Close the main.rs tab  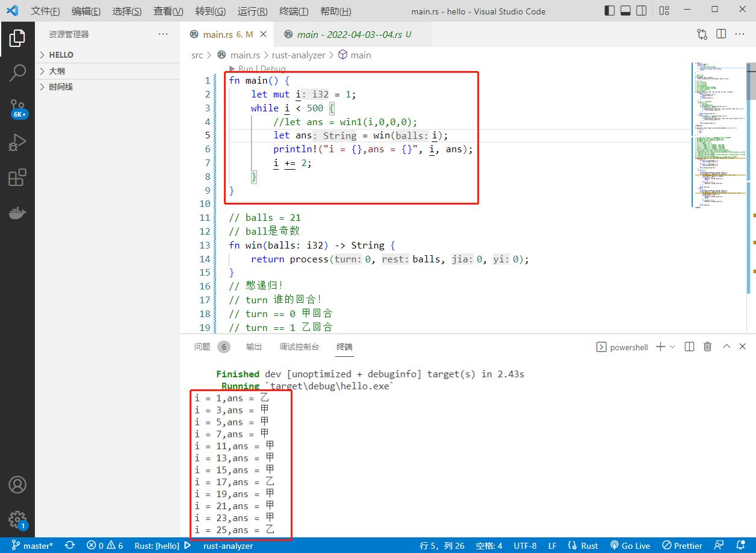264,34
